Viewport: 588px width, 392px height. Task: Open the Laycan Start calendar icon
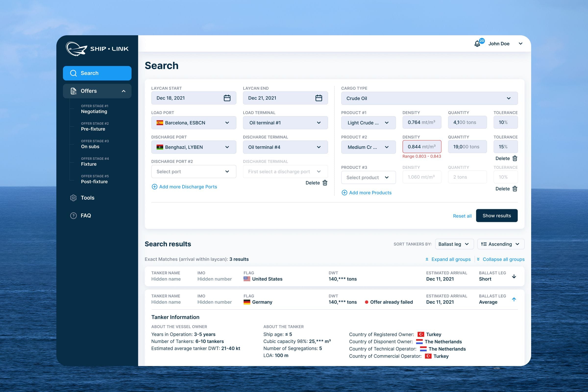(227, 98)
